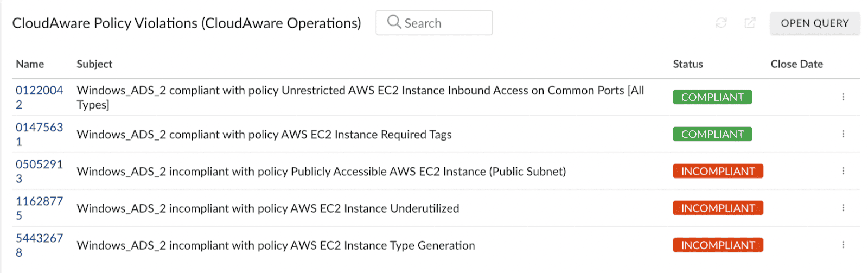Image resolution: width=868 pixels, height=273 pixels.
Task: Focus the Search input field
Action: (434, 23)
